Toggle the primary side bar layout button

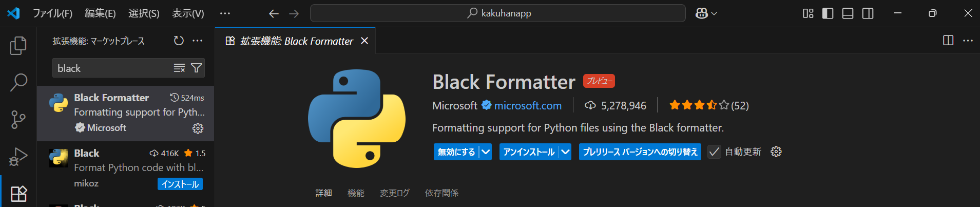828,13
